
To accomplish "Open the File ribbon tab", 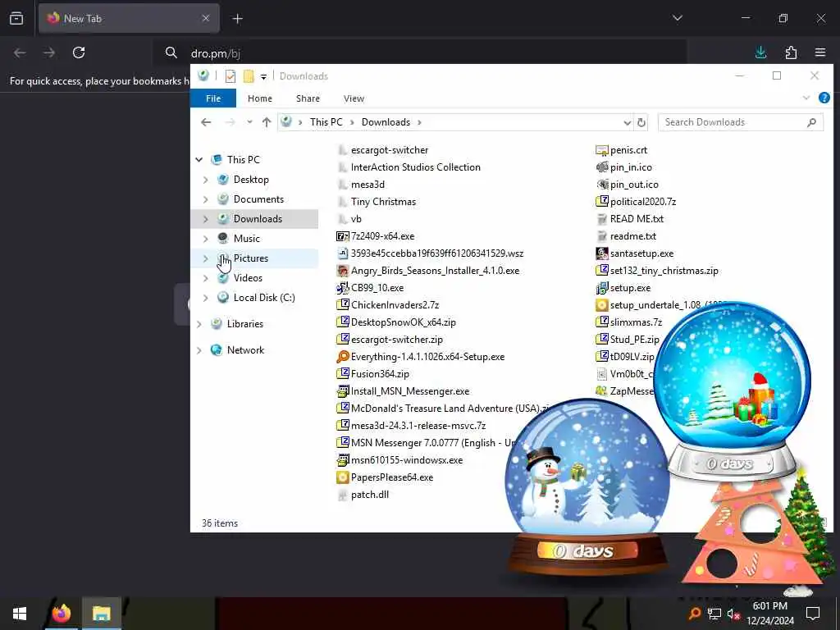I will 213,98.
